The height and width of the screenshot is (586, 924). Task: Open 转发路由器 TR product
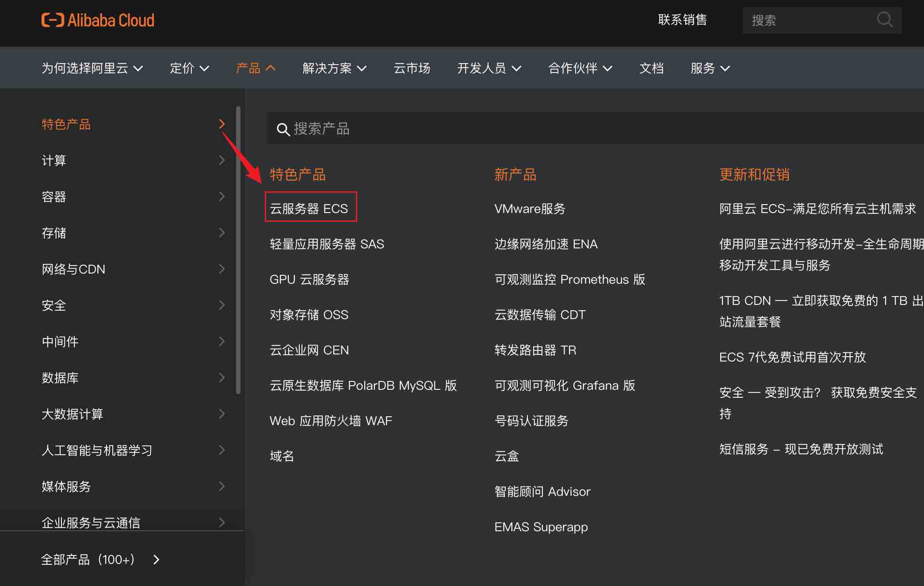(535, 350)
